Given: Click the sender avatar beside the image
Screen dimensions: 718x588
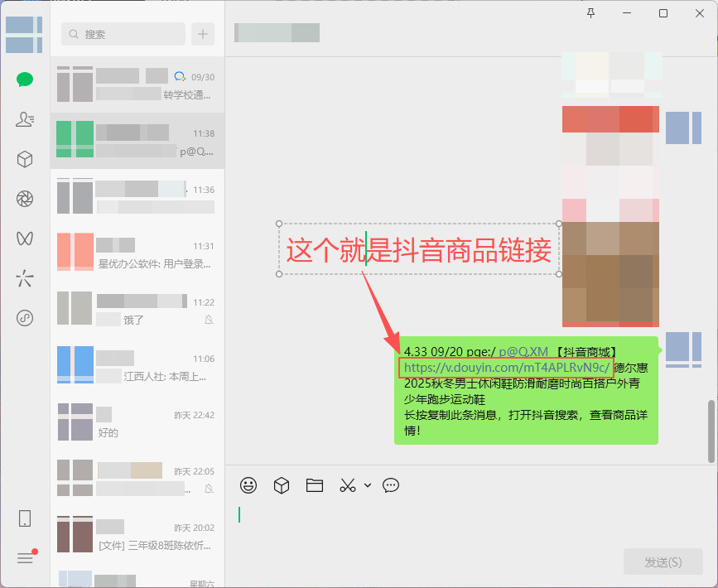Looking at the screenshot, I should tap(683, 128).
